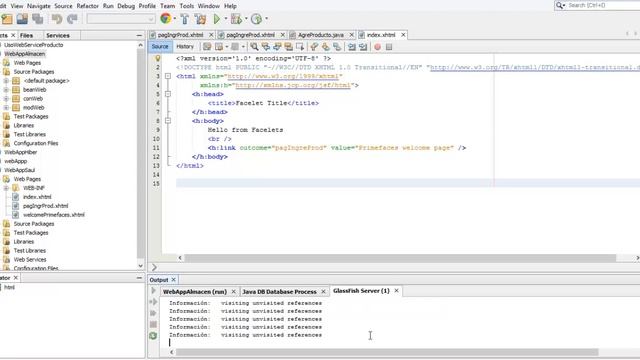
Task: Click in the Search input field
Action: [603, 5]
